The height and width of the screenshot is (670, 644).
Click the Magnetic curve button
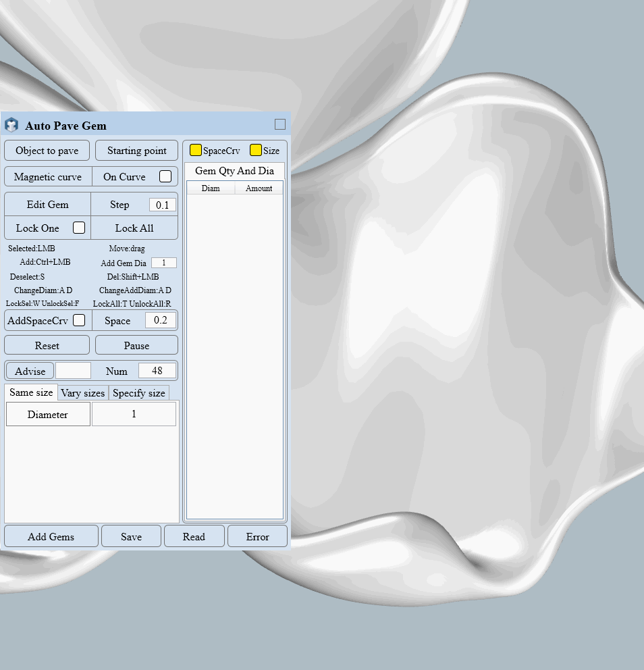point(48,177)
